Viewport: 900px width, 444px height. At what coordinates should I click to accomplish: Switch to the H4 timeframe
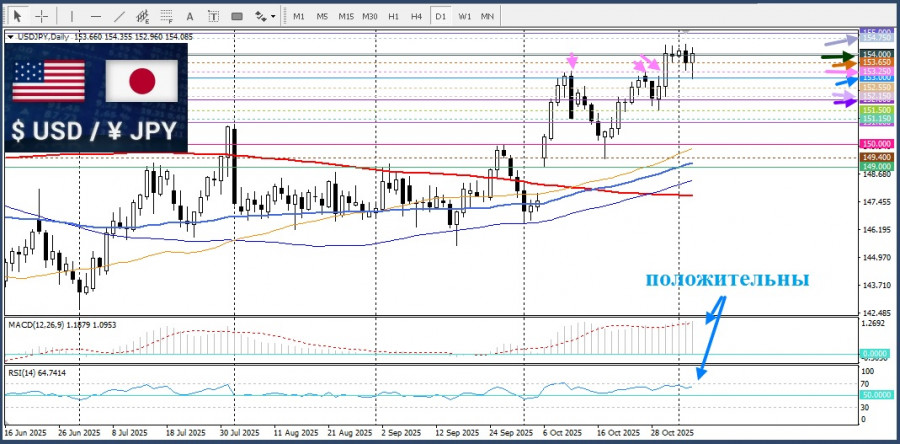click(x=416, y=16)
